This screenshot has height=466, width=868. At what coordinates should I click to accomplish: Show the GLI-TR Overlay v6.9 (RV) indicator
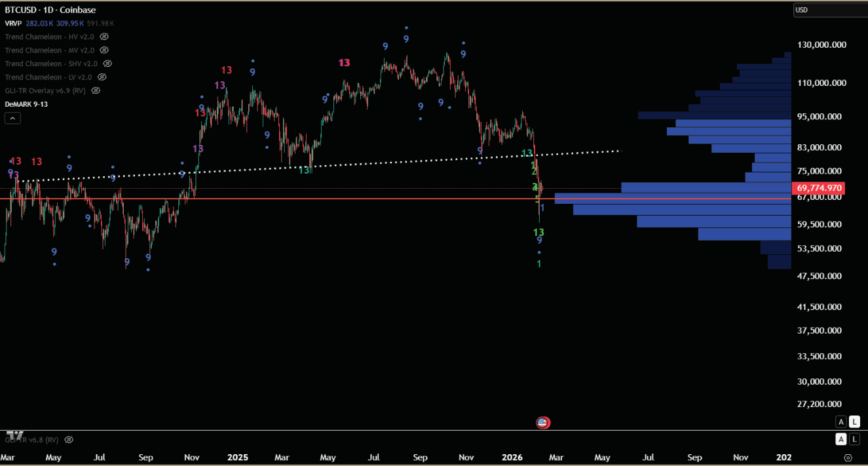(96, 90)
